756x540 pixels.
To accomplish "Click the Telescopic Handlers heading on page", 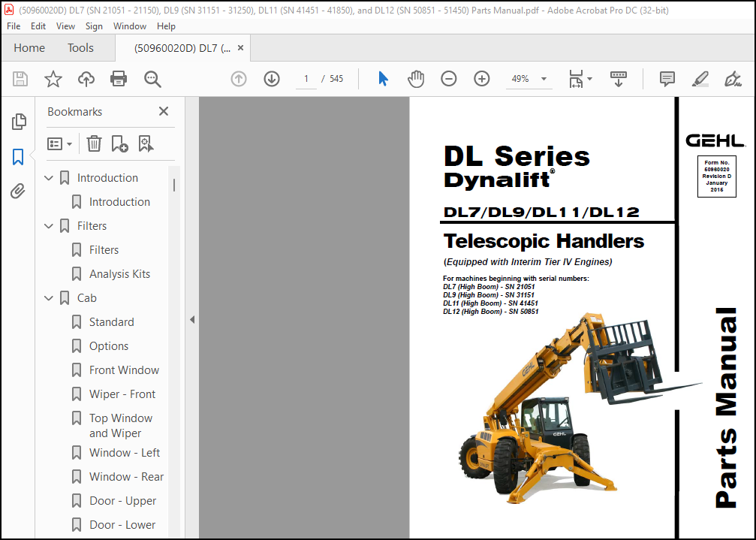I will 544,241.
